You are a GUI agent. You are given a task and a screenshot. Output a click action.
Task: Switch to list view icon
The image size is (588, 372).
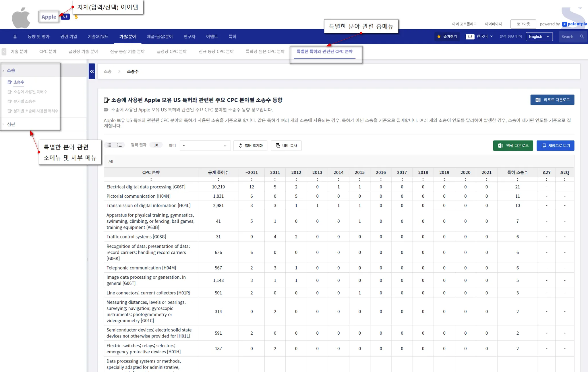point(120,145)
